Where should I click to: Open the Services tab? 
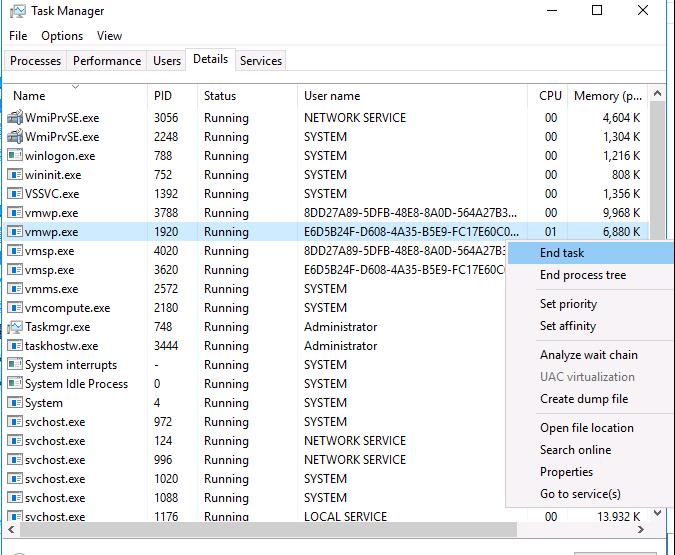[261, 61]
